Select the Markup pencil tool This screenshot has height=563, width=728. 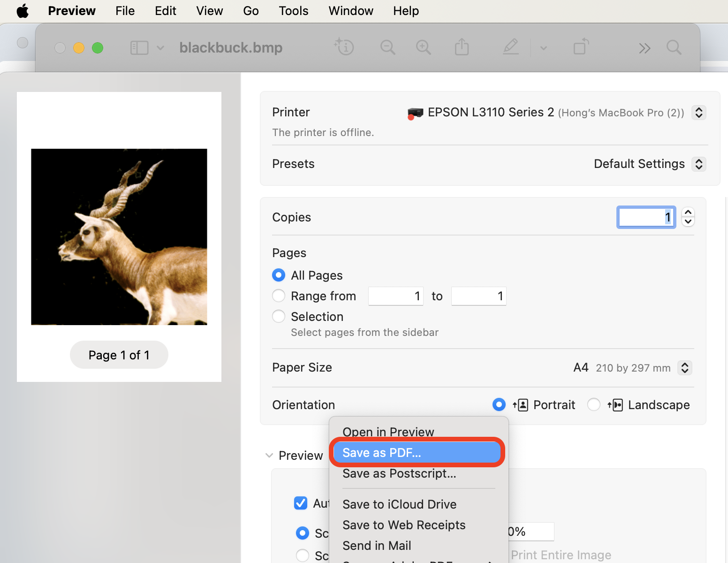point(511,47)
